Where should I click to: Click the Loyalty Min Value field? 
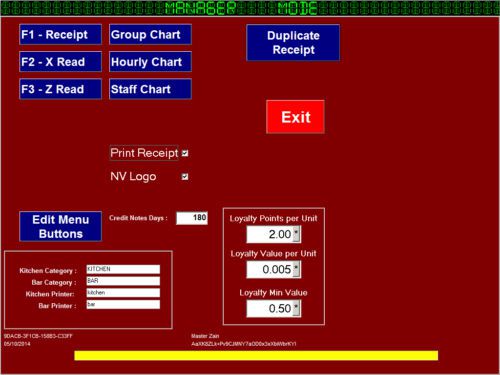click(270, 308)
